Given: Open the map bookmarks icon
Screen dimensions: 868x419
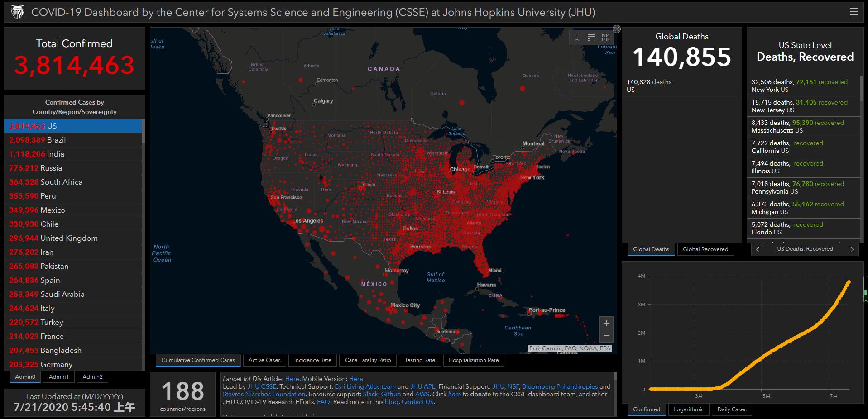Looking at the screenshot, I should tap(577, 38).
